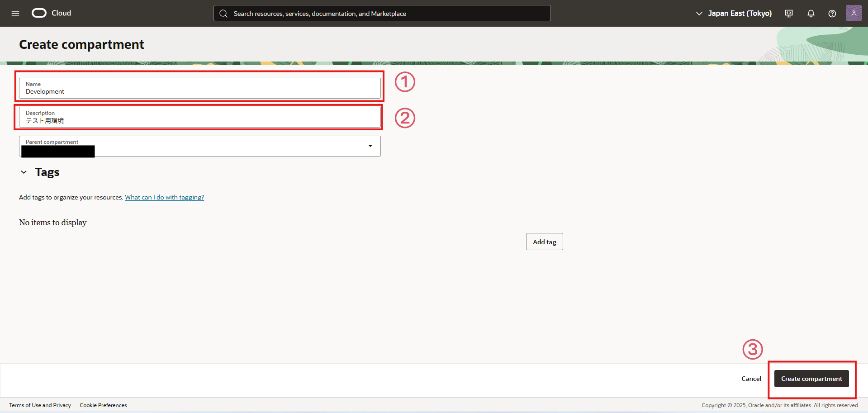Click the Oracle copyright notice text
This screenshot has width=868, height=413.
tap(780, 405)
